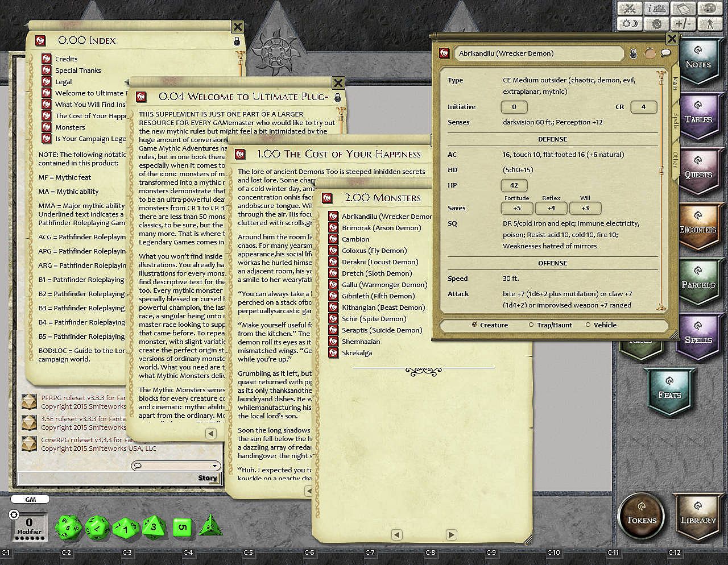
Task: Open the Combat Tracker crossed-swords icon
Action: point(630,9)
